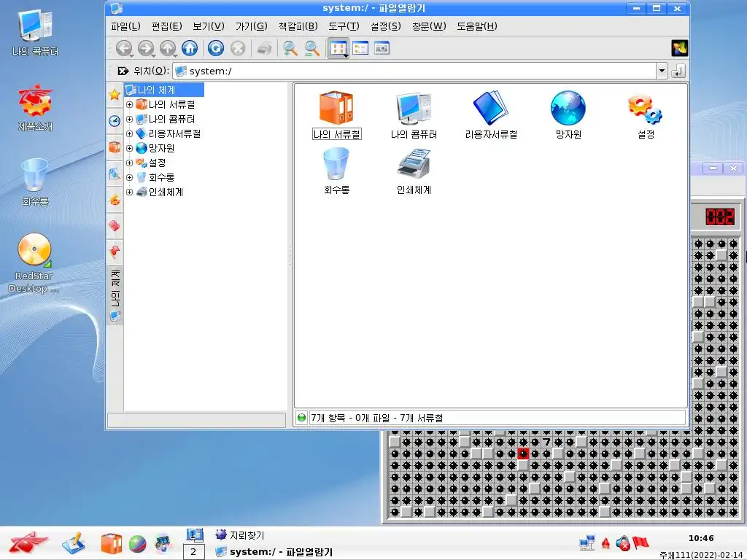The image size is (747, 560).
Task: Select the 나의 체계 vertical sidebar tab
Action: coord(115,295)
